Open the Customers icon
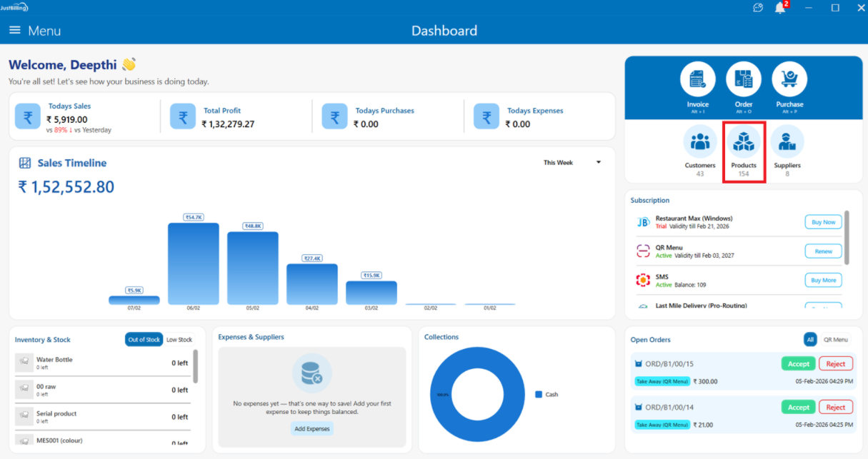The width and height of the screenshot is (868, 459). coord(700,141)
